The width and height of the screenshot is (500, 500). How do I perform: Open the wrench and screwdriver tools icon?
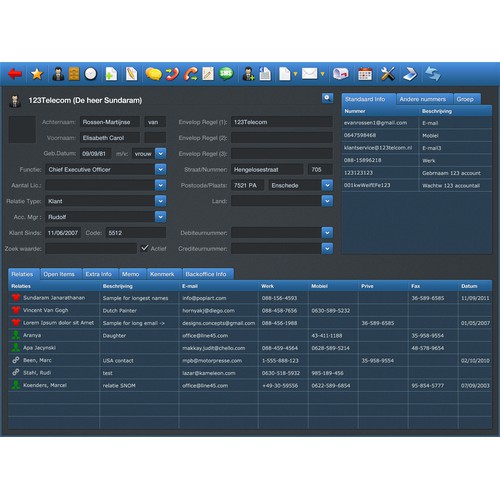pyautogui.click(x=388, y=74)
